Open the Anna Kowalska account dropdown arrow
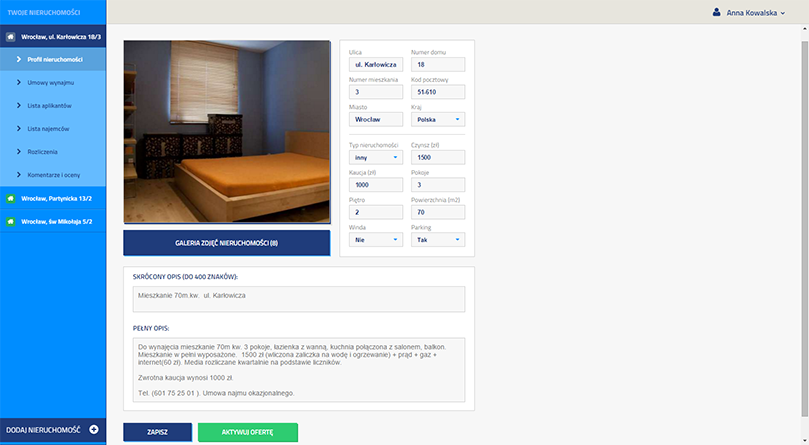Screen dimensions: 809x445 click(783, 13)
